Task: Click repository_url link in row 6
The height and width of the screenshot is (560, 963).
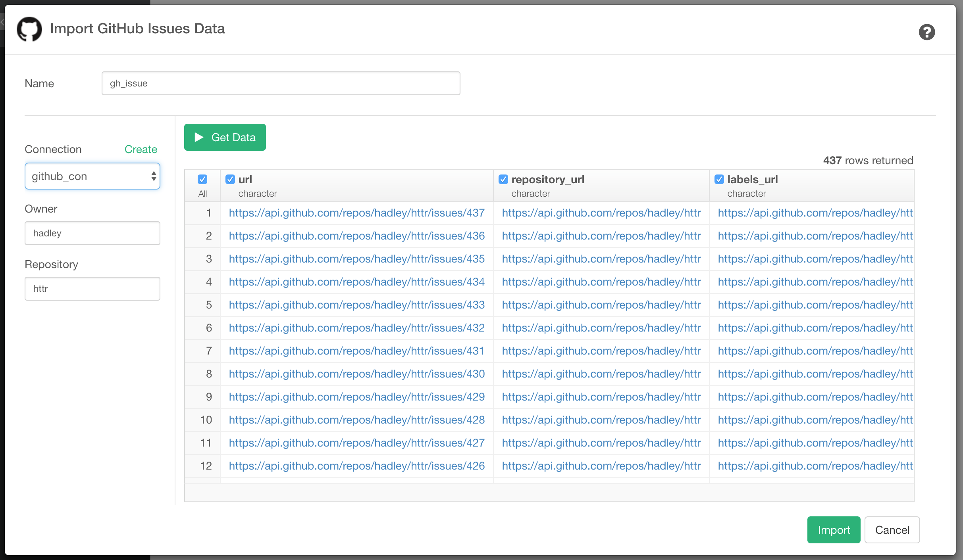Action: point(601,328)
